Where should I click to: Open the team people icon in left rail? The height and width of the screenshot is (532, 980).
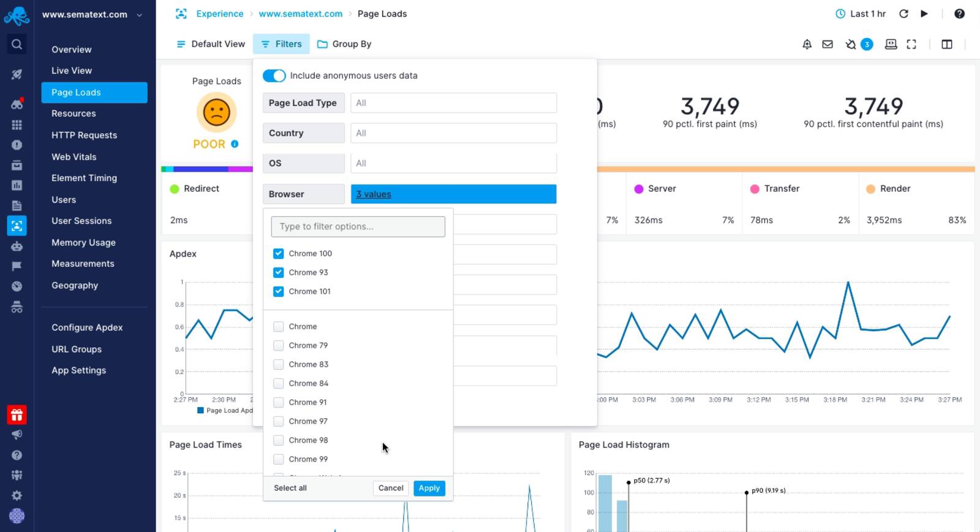pyautogui.click(x=17, y=475)
